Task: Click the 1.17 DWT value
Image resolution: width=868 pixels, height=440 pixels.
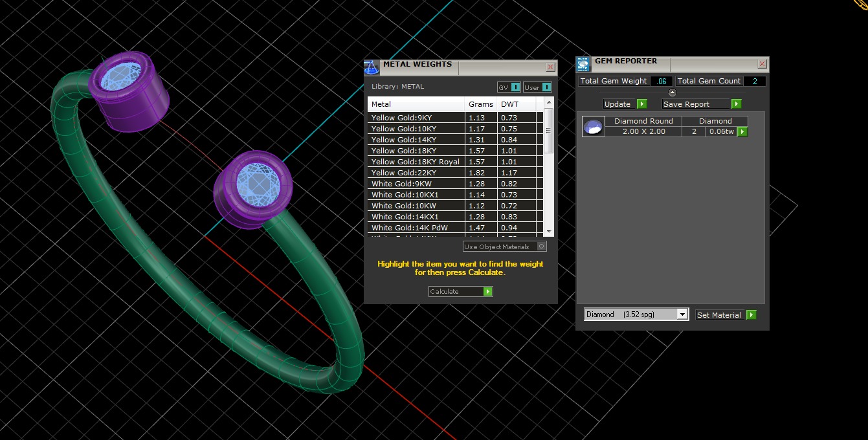Action: tap(509, 173)
